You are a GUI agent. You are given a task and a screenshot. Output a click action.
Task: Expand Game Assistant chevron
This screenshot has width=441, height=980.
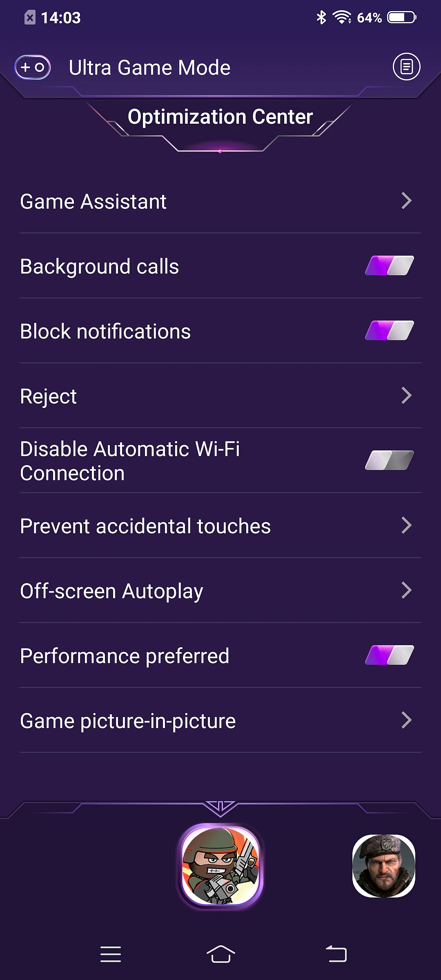point(406,200)
